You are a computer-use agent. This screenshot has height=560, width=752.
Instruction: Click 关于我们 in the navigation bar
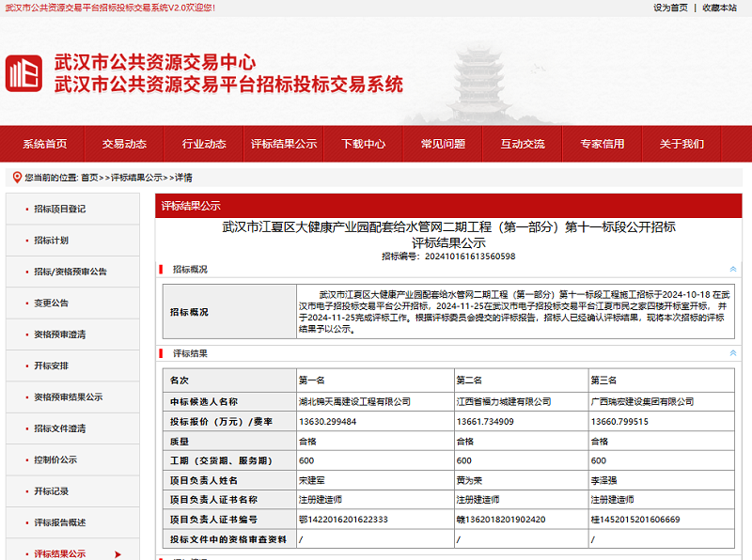click(x=681, y=144)
